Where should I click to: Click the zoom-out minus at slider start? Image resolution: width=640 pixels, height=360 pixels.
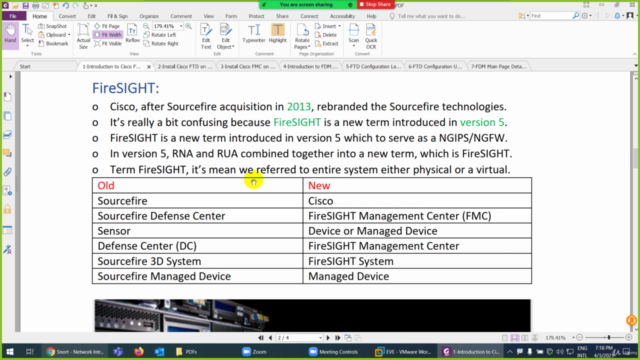click(580, 338)
